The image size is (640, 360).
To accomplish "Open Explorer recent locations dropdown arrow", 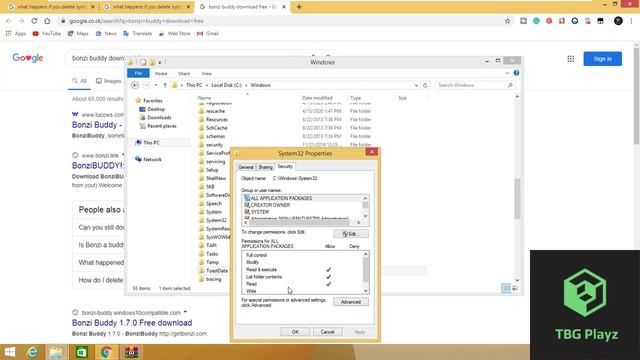I will coord(156,85).
